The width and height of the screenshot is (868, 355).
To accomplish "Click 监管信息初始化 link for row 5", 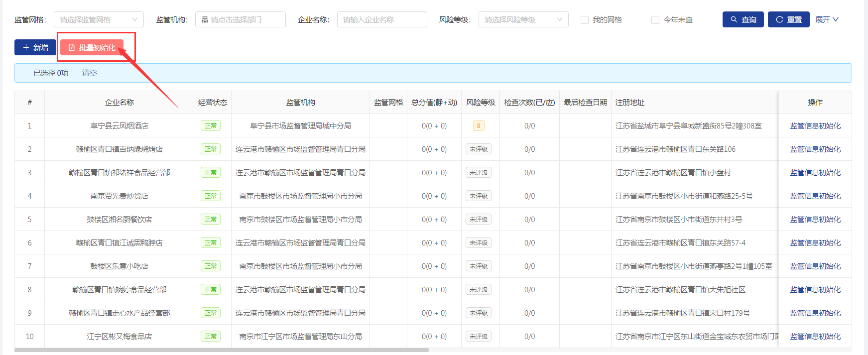I will (x=815, y=220).
